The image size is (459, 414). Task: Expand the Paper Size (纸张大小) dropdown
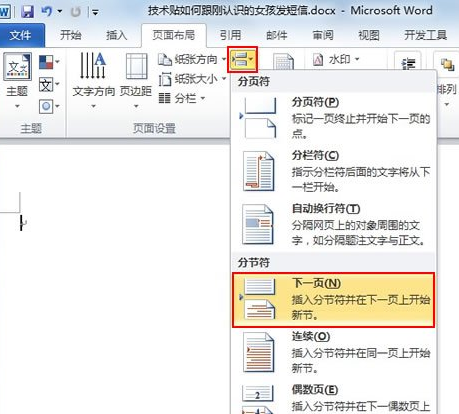[x=192, y=79]
